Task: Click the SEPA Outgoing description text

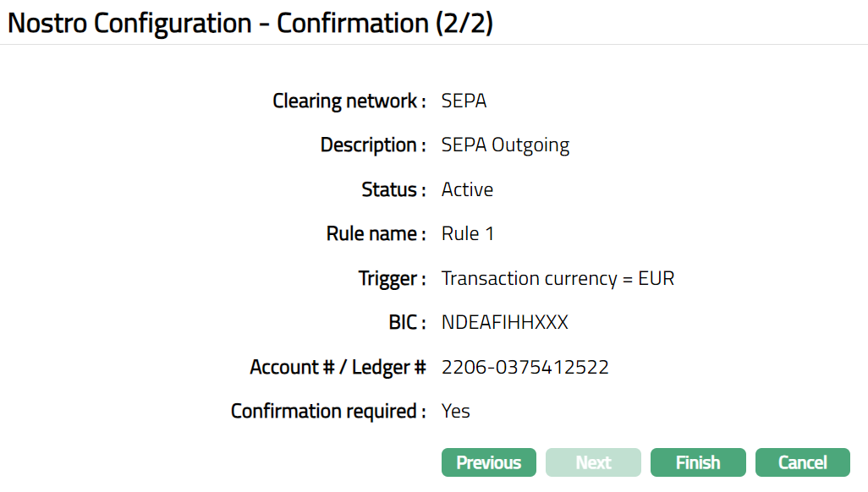Action: tap(505, 145)
